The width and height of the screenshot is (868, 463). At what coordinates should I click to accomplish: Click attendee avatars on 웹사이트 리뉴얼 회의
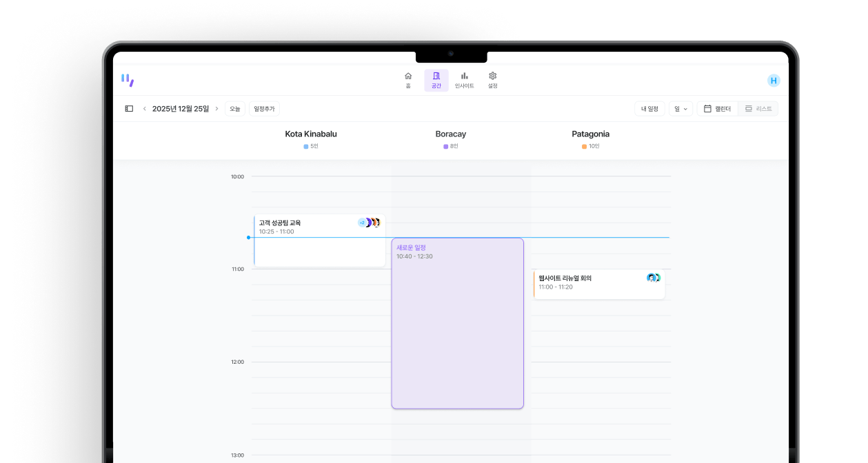point(654,278)
